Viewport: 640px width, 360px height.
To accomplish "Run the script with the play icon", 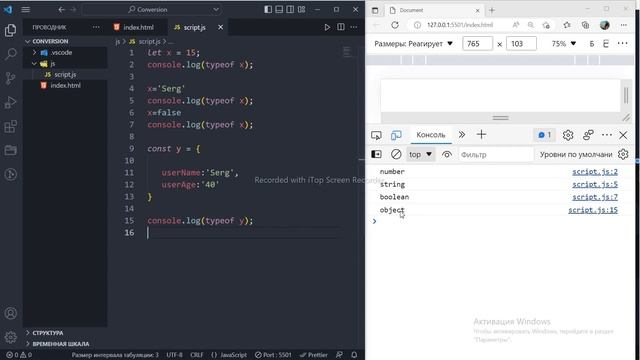I will coord(327,27).
